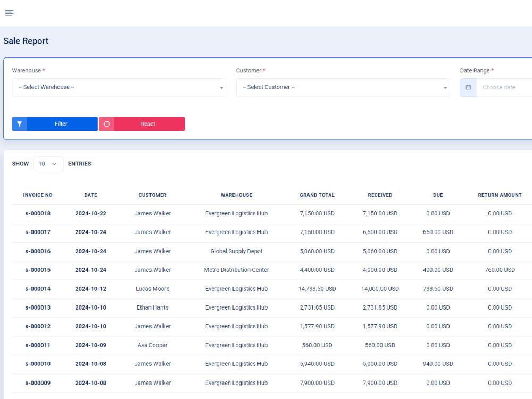Select invoice s-000013
532x399 pixels.
38,307
